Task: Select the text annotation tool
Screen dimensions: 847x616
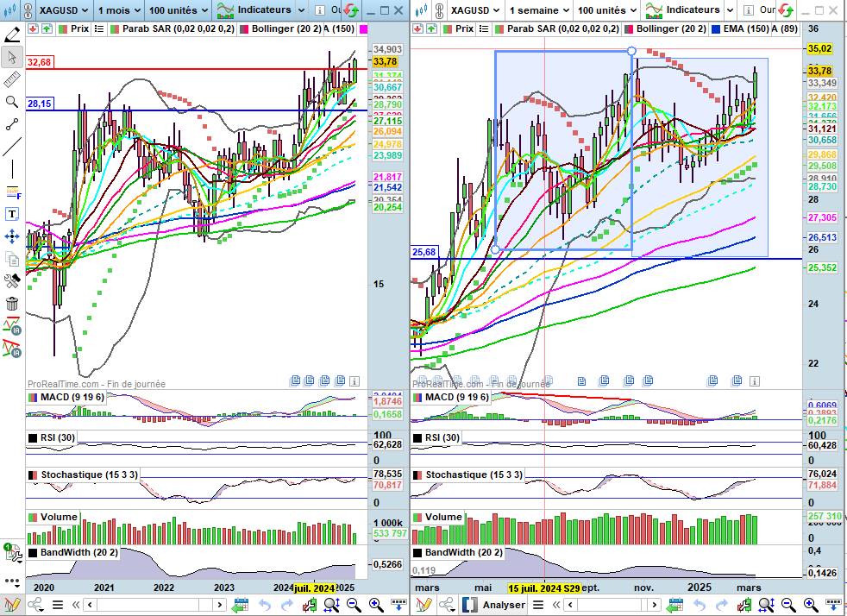Action: coord(12,215)
